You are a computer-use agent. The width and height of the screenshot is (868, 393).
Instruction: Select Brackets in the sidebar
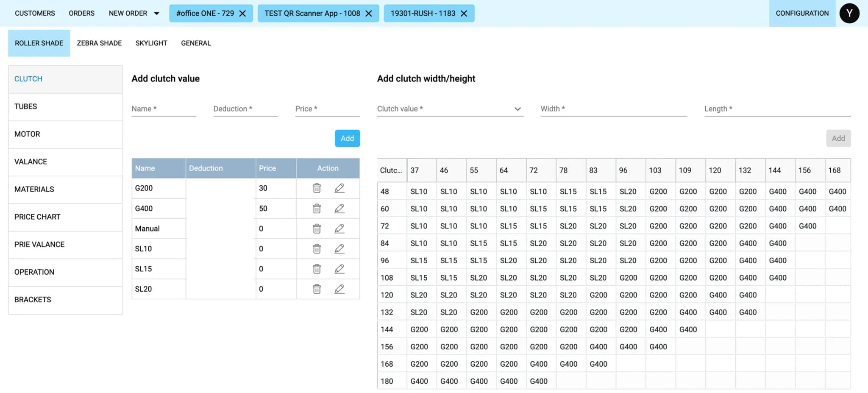click(65, 300)
